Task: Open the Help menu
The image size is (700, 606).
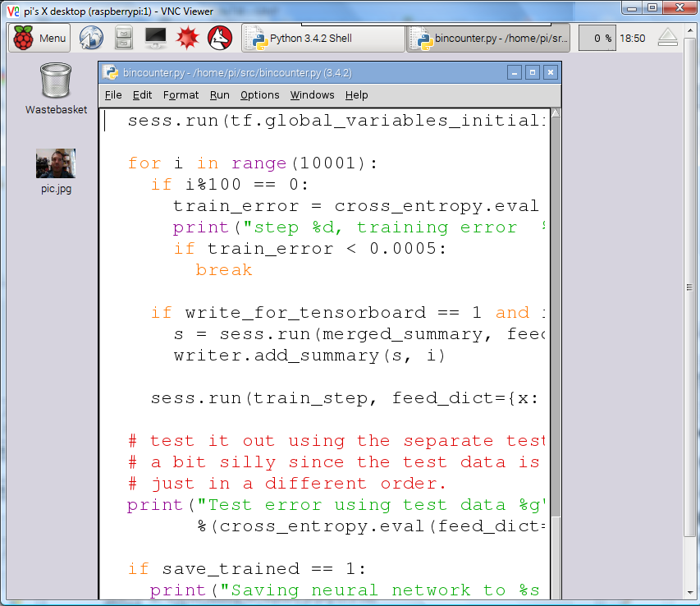Action: coord(356,94)
